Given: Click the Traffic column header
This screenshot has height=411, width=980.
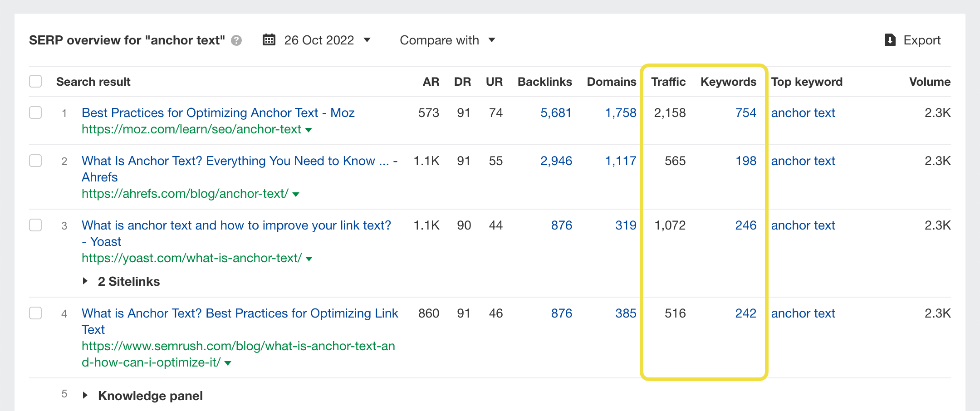Looking at the screenshot, I should [x=668, y=82].
